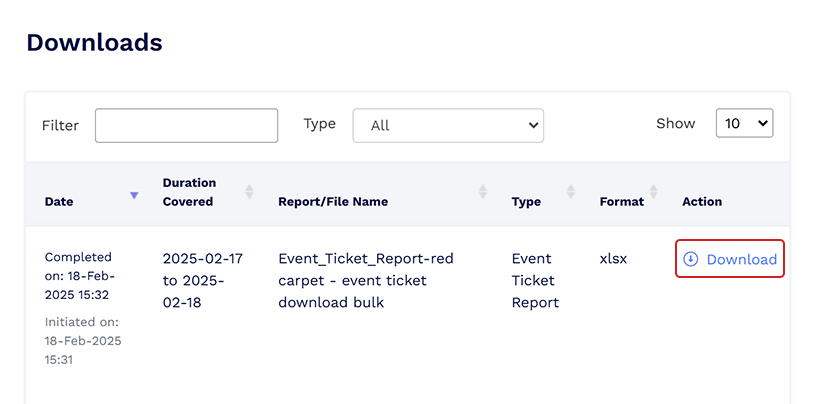Sort by Type column arrows
The image size is (820, 404).
(x=571, y=191)
